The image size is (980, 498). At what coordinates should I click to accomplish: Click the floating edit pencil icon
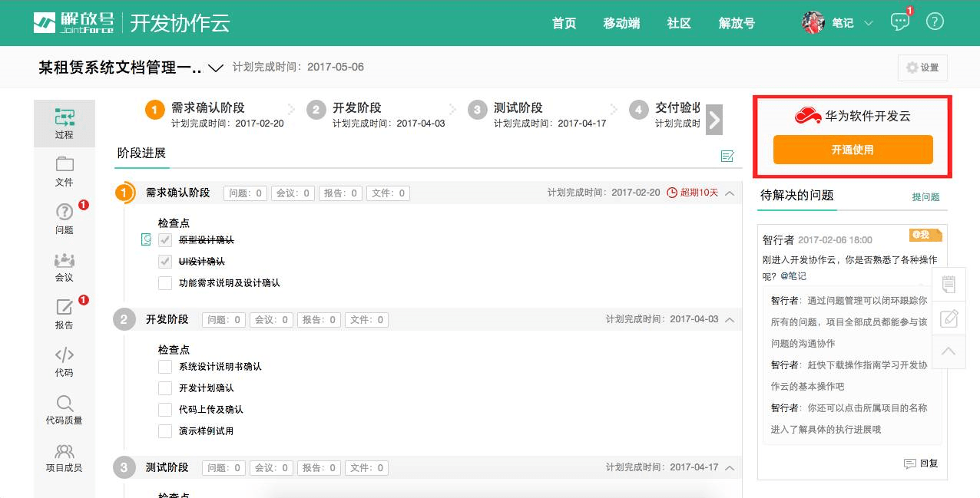pos(949,318)
